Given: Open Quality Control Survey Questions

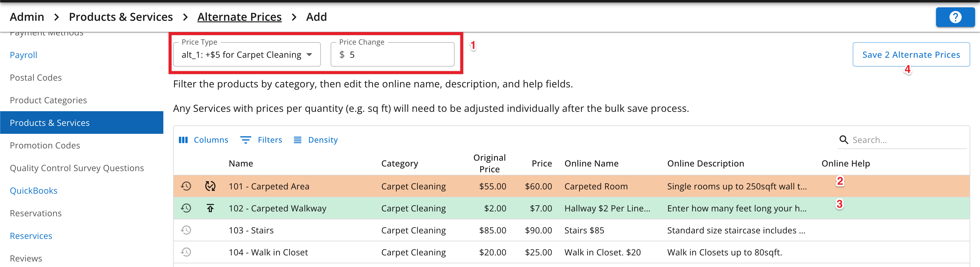Looking at the screenshot, I should 77,168.
